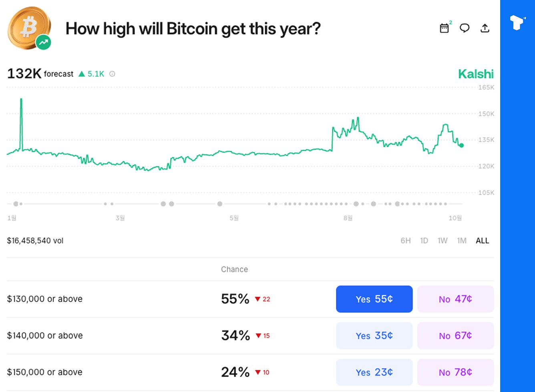Screen dimensions: 535x392
Task: Select the 6H chart time range
Action: [406, 240]
